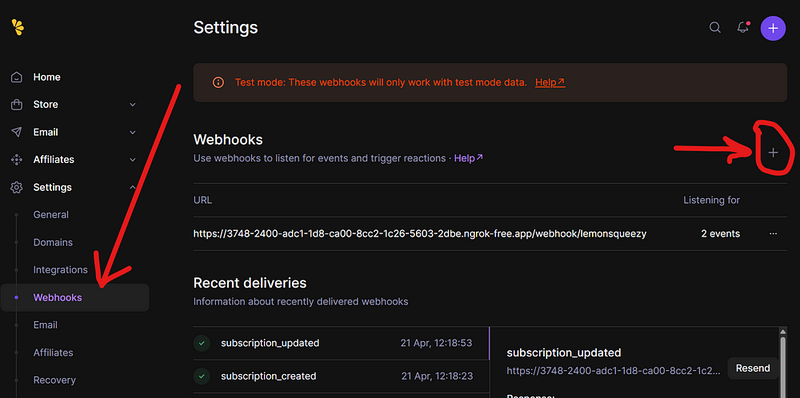Open the Integrations settings page
This screenshot has height=398, width=800.
(60, 270)
